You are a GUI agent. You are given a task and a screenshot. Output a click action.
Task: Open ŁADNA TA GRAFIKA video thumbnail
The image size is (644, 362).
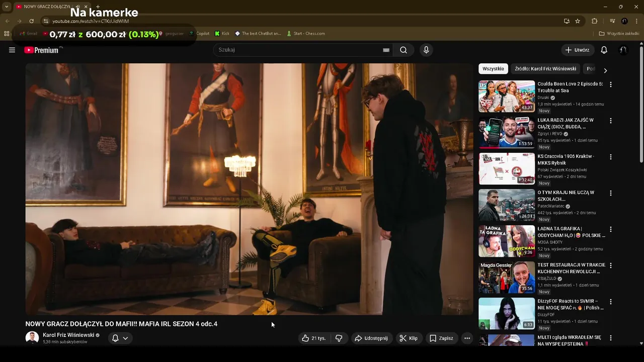coord(507,241)
